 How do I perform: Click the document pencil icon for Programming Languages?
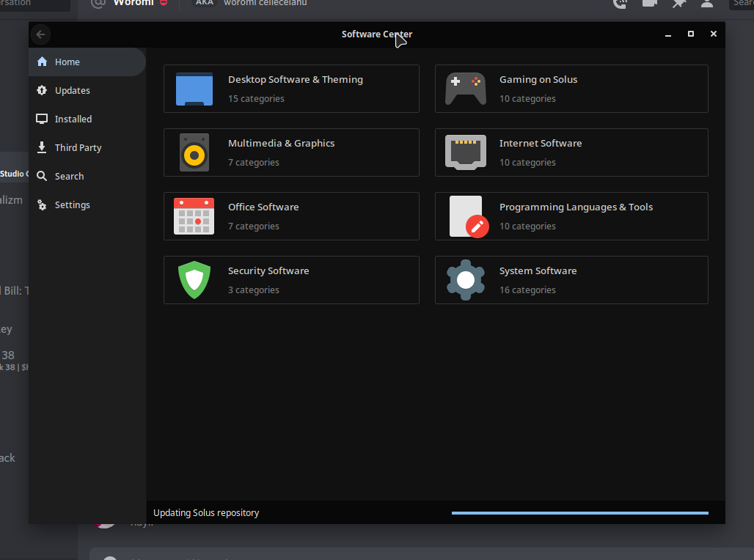[x=469, y=216]
